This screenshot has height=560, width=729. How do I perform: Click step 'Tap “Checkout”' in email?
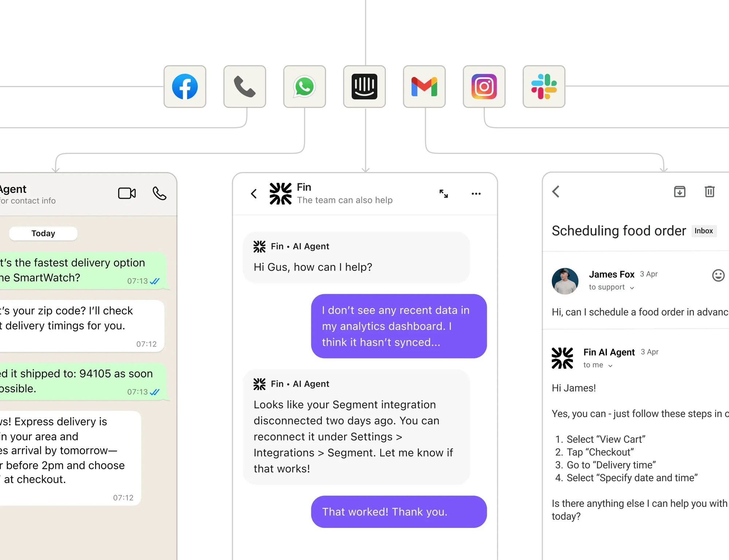(600, 452)
